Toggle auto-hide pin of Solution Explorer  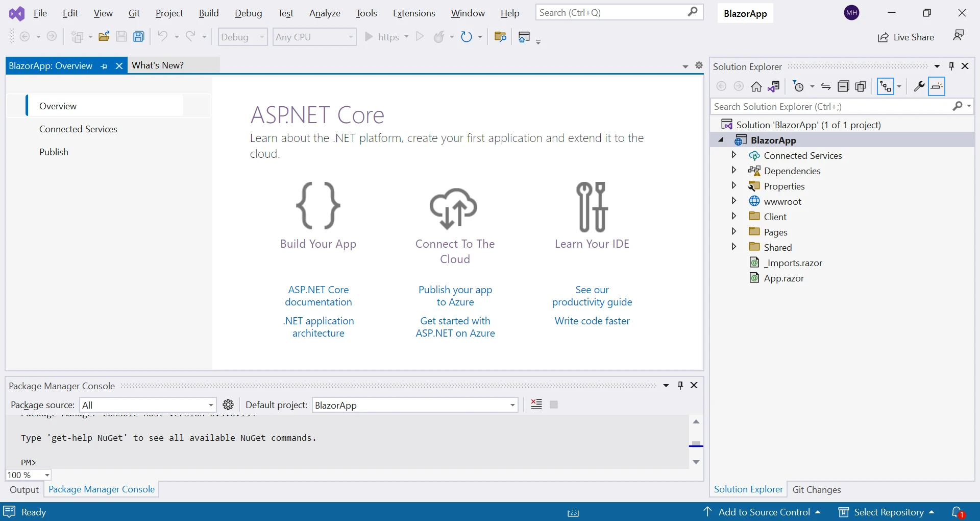point(951,66)
